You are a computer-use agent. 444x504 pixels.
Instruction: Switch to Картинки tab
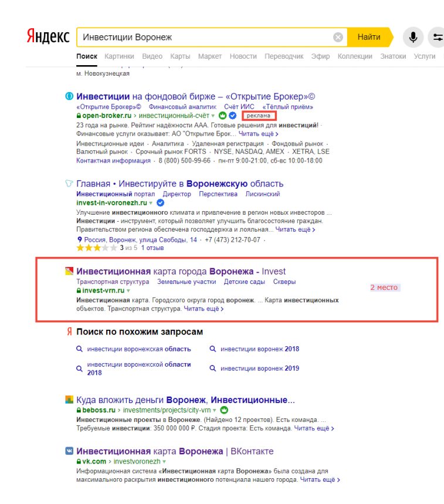click(x=119, y=56)
